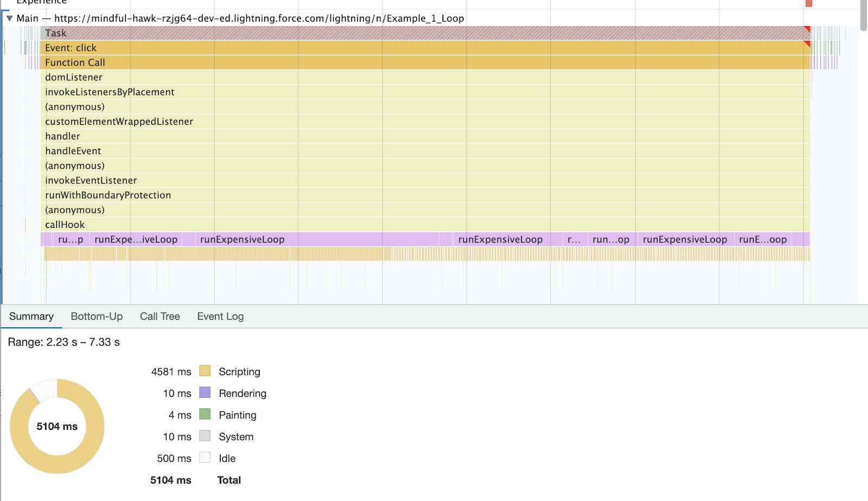Click the ru...p purple block
Viewport: 868px width, 501px height.
tap(71, 239)
